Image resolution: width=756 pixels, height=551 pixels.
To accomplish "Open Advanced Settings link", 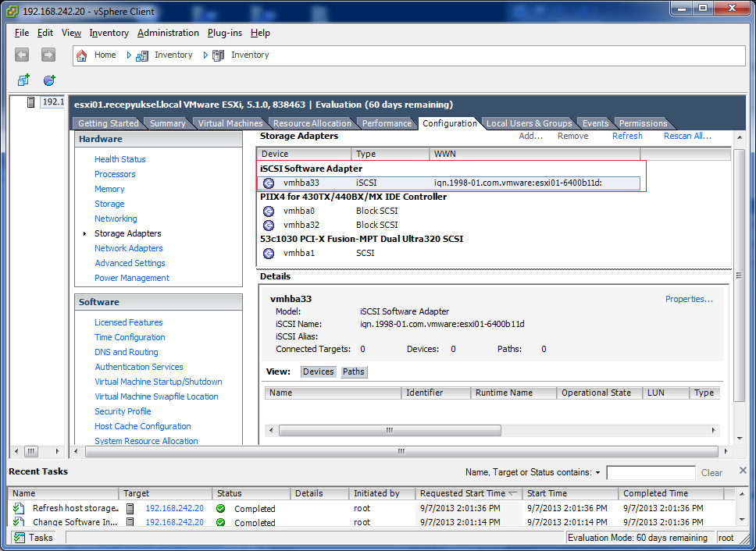I will (130, 263).
